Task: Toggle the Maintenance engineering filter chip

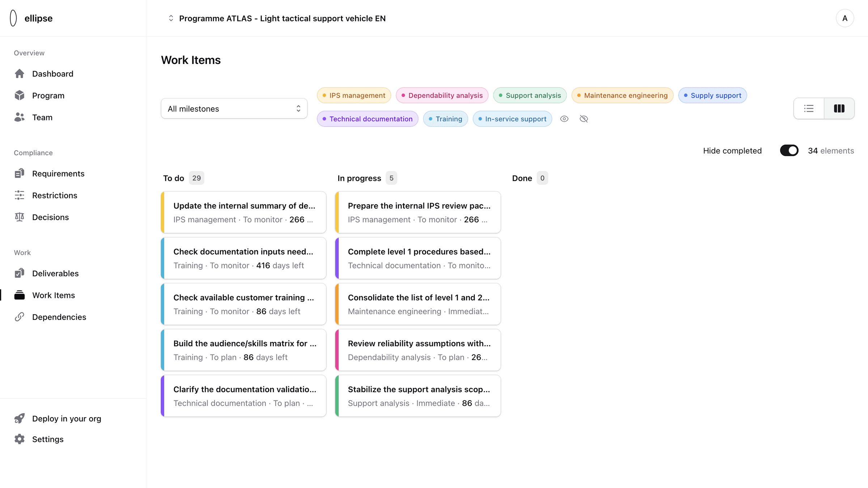Action: tap(622, 95)
